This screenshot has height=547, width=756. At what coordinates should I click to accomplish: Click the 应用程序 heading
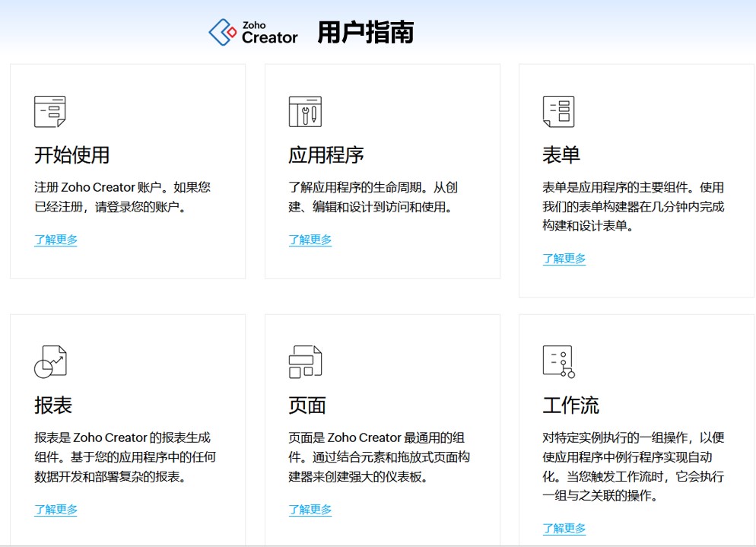[x=326, y=155]
